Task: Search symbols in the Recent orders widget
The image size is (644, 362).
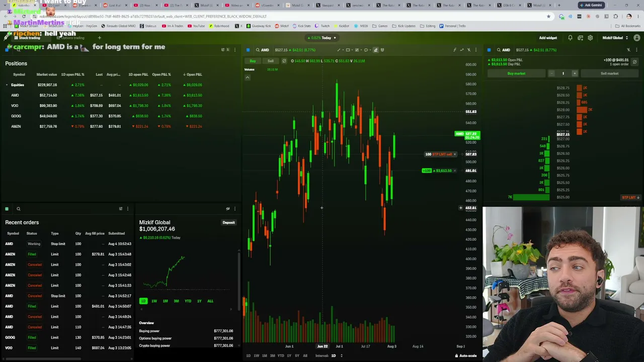Action: (18, 209)
